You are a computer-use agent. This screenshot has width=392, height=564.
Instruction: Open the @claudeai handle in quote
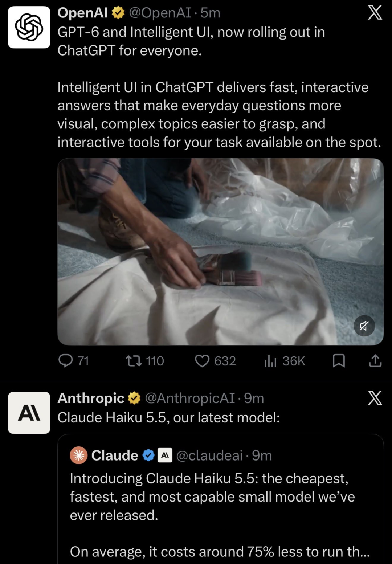209,455
